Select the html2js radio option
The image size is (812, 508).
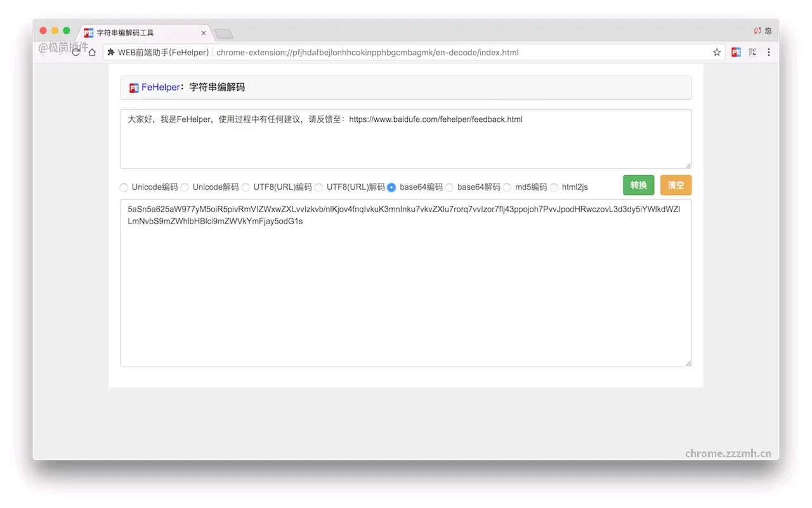pos(554,187)
